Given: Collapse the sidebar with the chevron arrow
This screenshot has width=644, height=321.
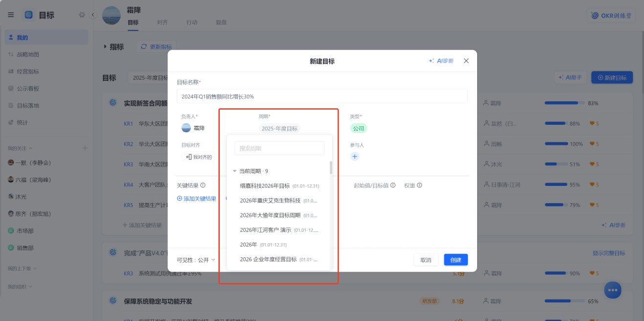Looking at the screenshot, I should click(x=93, y=15).
